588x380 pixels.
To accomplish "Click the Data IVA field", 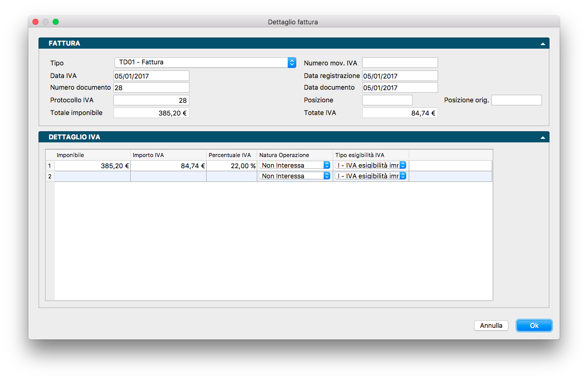I will point(151,76).
